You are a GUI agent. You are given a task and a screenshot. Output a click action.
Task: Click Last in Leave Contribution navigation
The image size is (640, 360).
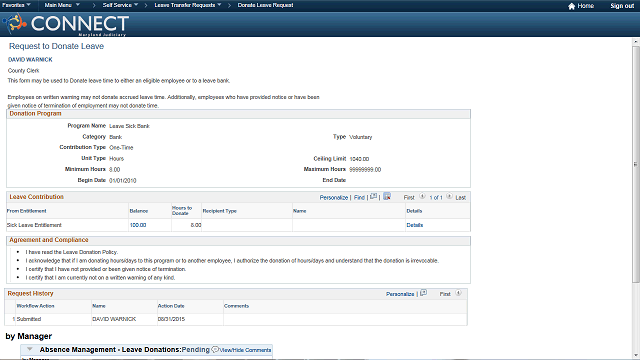tap(460, 198)
